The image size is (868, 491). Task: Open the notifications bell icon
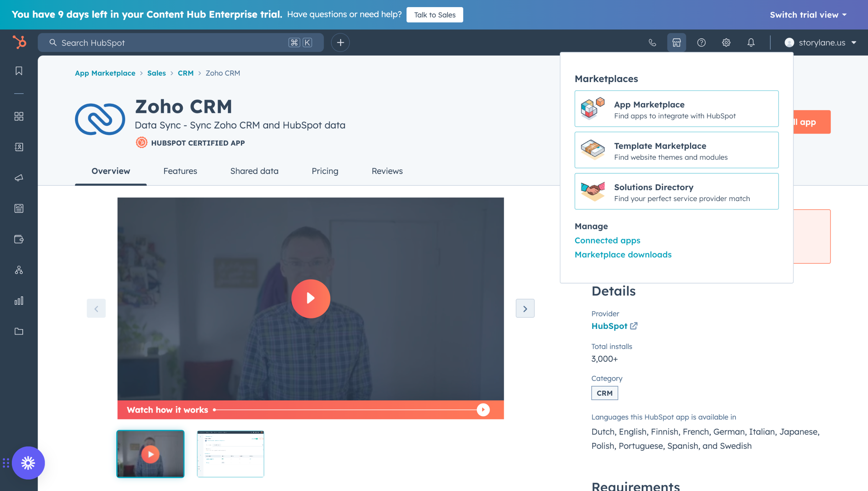click(751, 42)
